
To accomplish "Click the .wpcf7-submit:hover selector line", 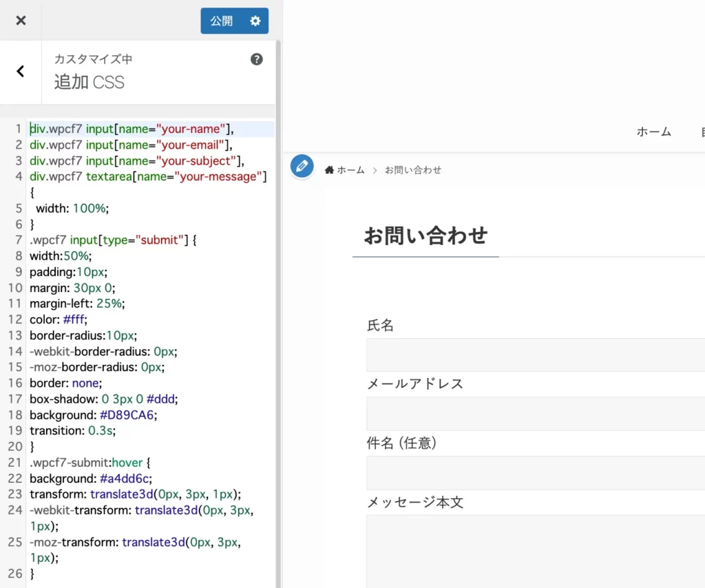I will pyautogui.click(x=90, y=463).
